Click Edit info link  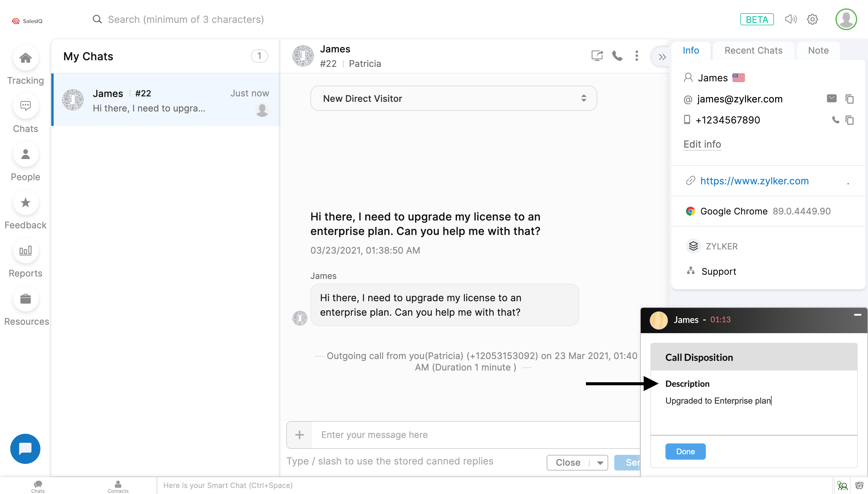point(702,144)
